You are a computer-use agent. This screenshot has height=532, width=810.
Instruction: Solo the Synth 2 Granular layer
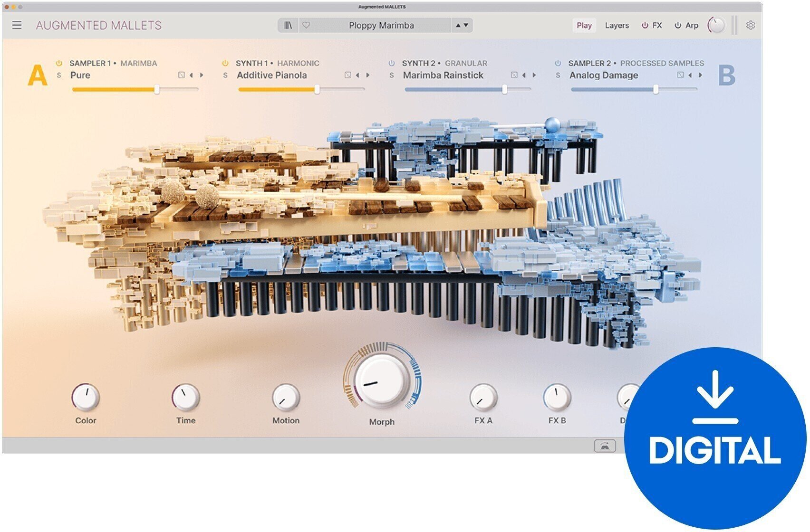coord(392,75)
